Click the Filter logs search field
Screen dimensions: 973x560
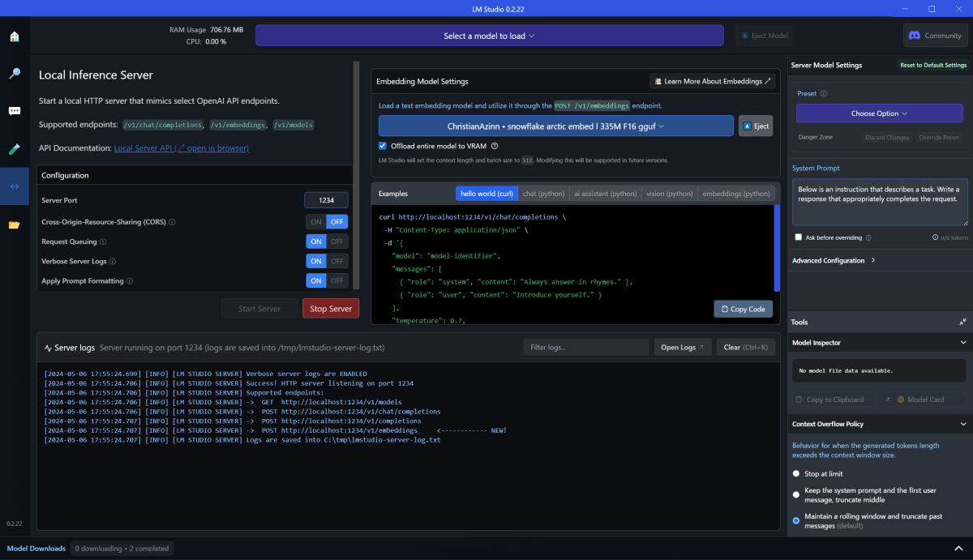[x=585, y=347]
